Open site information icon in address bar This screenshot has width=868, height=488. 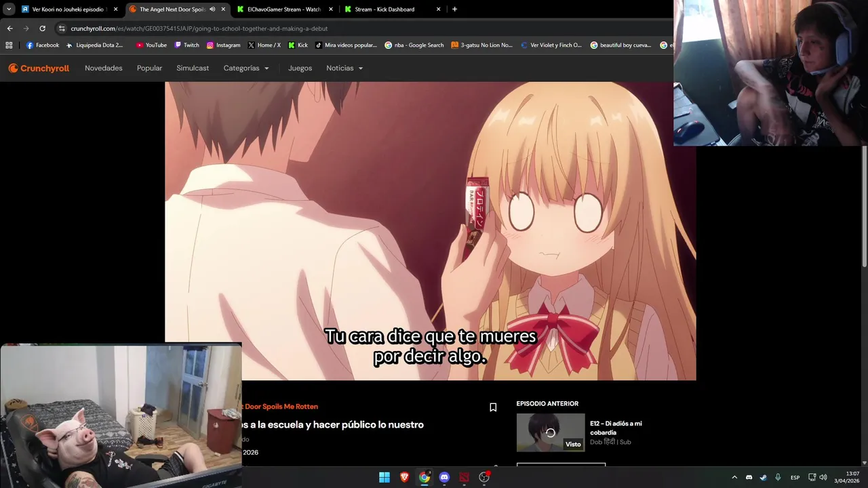[62, 28]
